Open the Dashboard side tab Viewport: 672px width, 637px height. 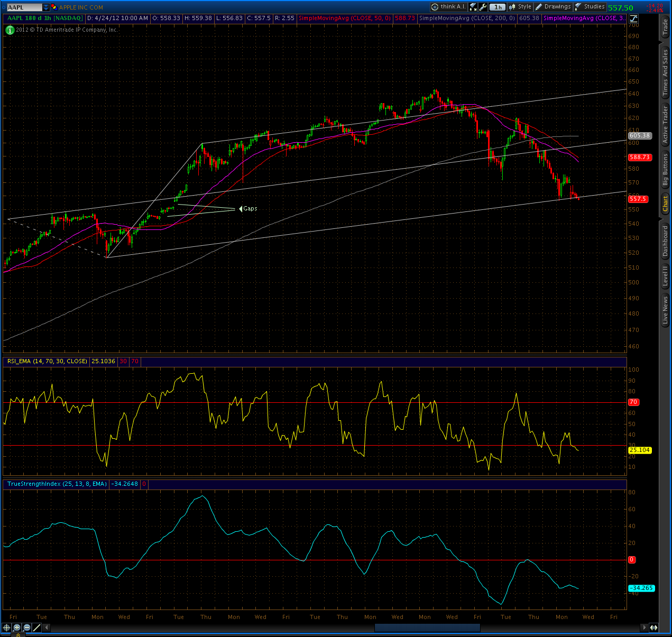tap(665, 242)
